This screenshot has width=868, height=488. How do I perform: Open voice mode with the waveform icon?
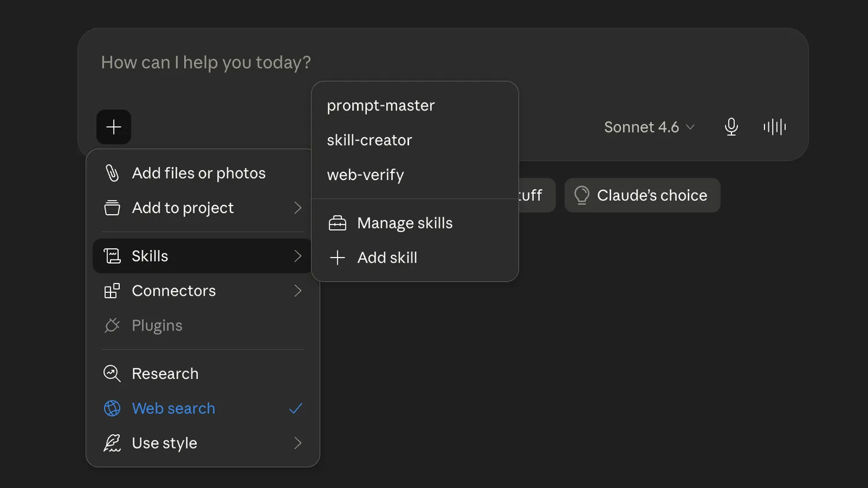coord(775,127)
